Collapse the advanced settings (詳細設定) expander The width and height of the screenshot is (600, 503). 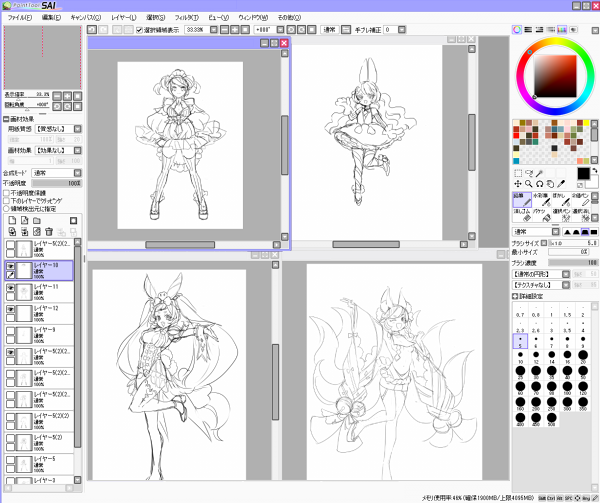click(x=515, y=296)
